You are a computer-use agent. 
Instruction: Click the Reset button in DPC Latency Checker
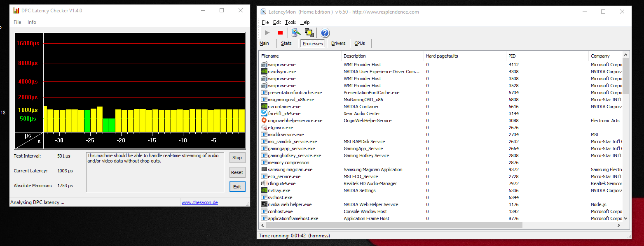pos(237,172)
